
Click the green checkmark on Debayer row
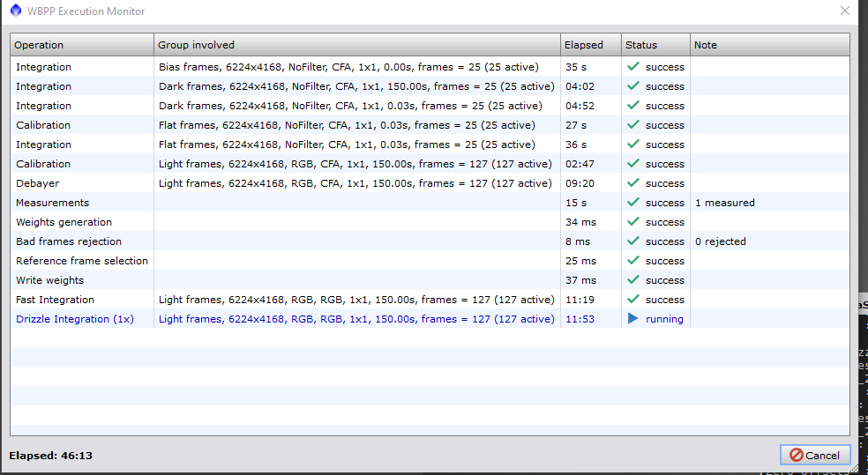coord(633,183)
